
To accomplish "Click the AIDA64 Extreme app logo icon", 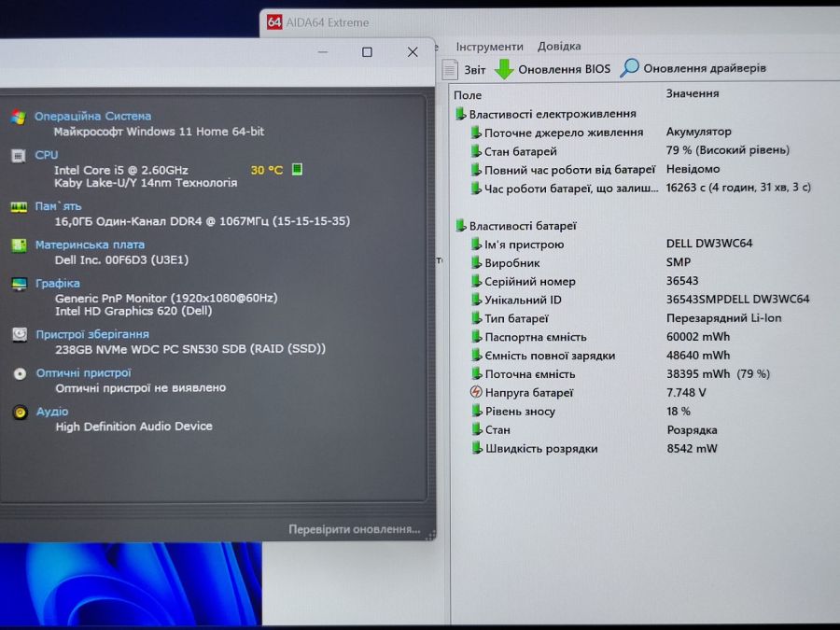I will [x=274, y=22].
